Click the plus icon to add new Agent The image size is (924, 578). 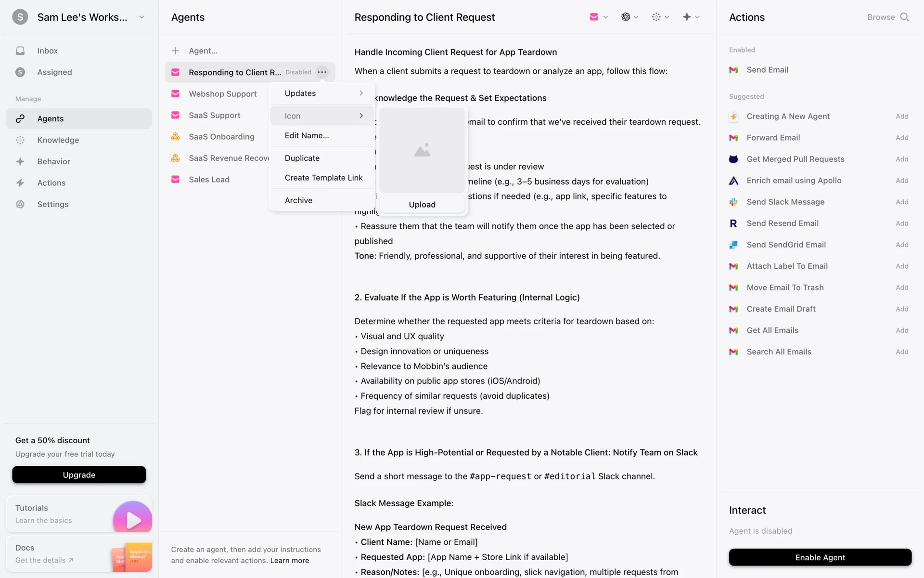pos(176,51)
